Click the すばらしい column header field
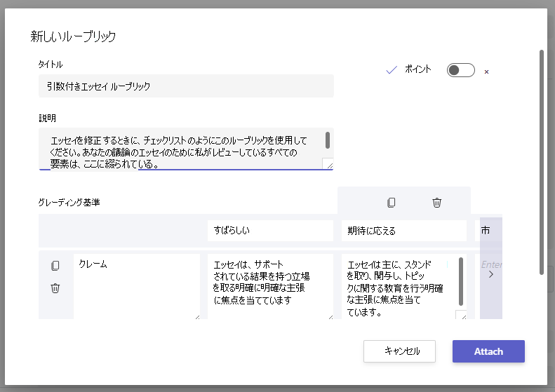This screenshot has width=555, height=392. pos(270,231)
